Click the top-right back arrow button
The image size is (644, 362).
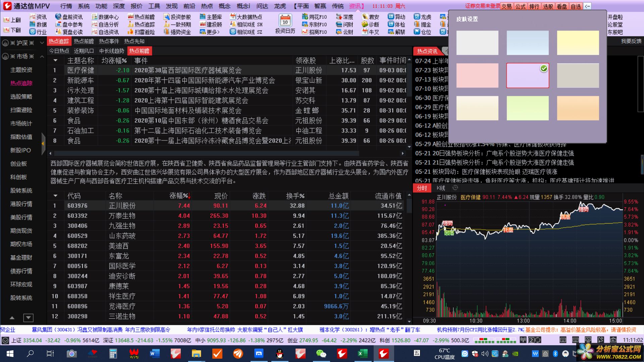tap(587, 6)
